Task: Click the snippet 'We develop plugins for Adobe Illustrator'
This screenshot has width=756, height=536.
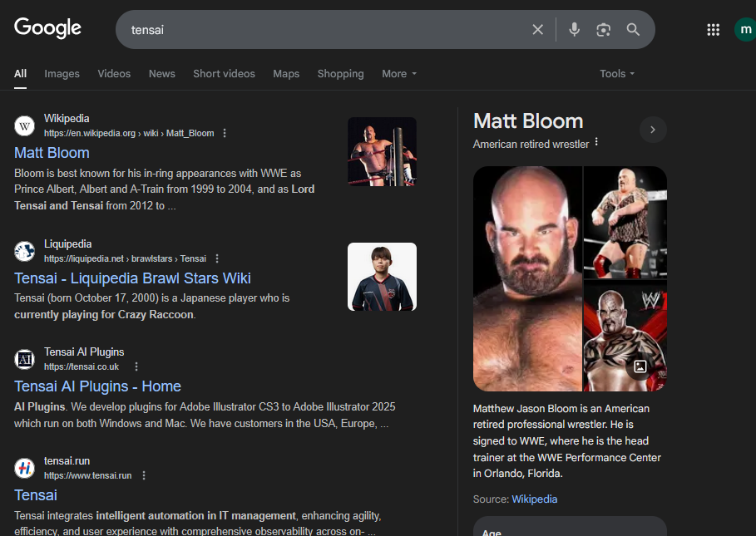Action: tap(205, 416)
